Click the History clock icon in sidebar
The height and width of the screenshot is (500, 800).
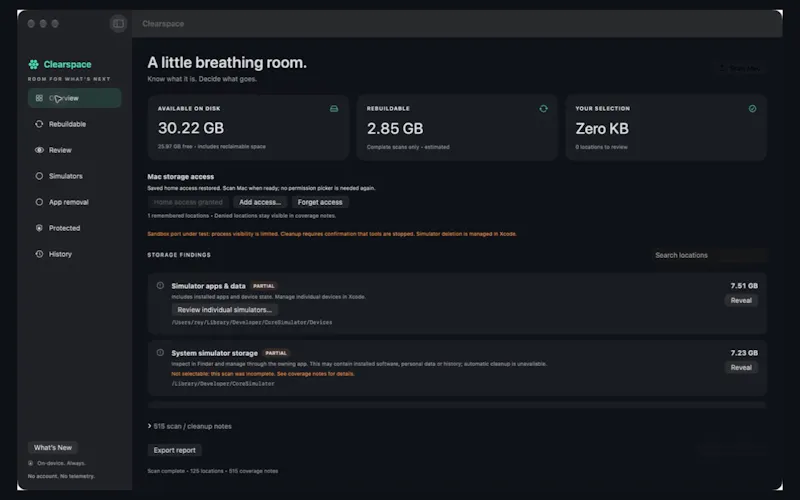point(39,254)
